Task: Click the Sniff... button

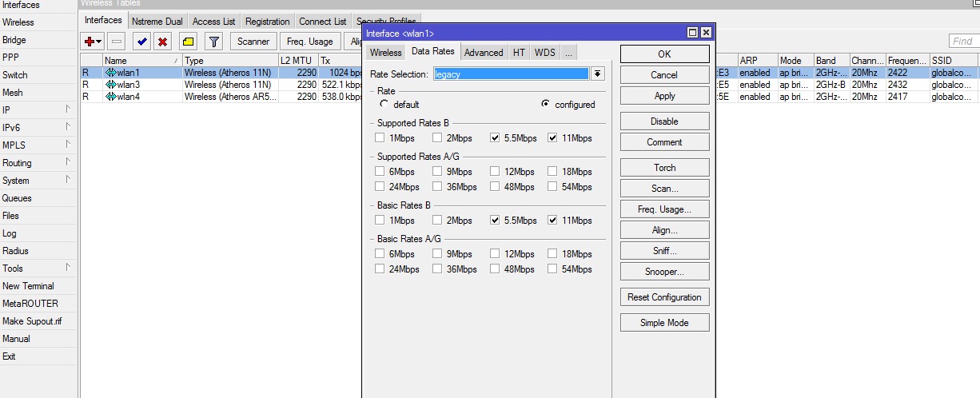Action: click(664, 251)
